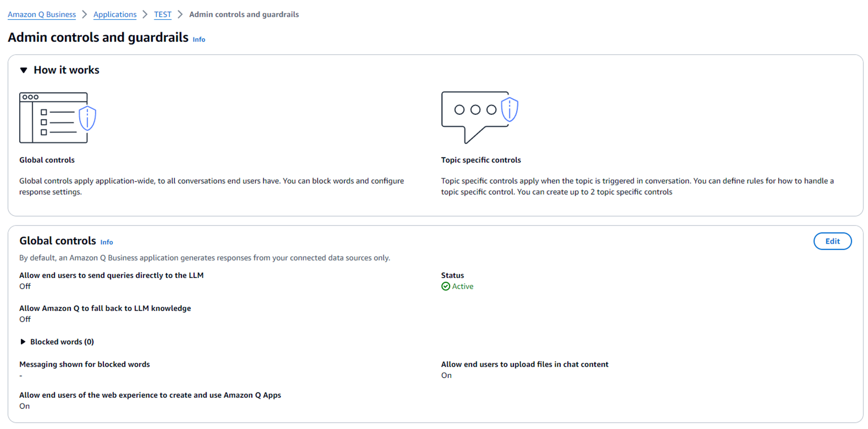Click the Edit button for Global controls
868x429 pixels.
(832, 241)
